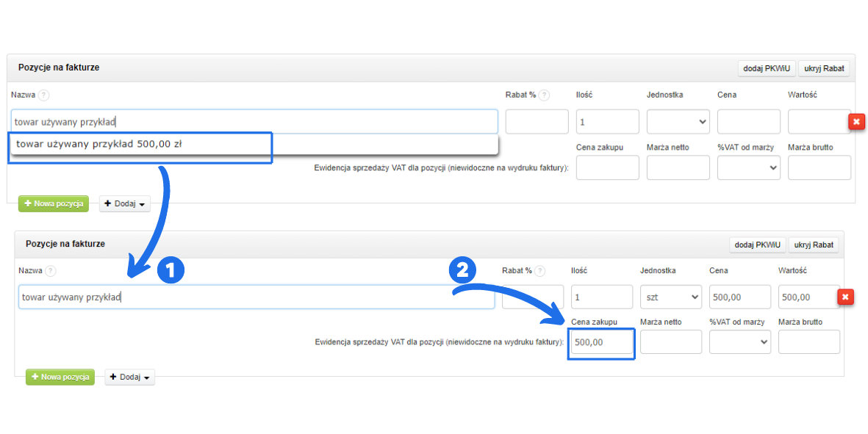Click the help icon next to Nazwa in the lower panel
Image resolution: width=868 pixels, height=434 pixels.
51,271
